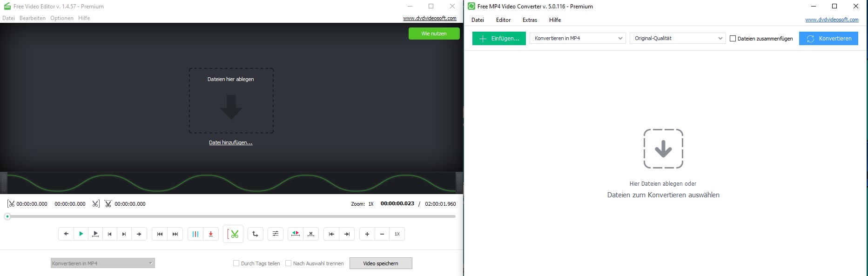Open Editor menu in MP4 Video Converter

coord(503,20)
